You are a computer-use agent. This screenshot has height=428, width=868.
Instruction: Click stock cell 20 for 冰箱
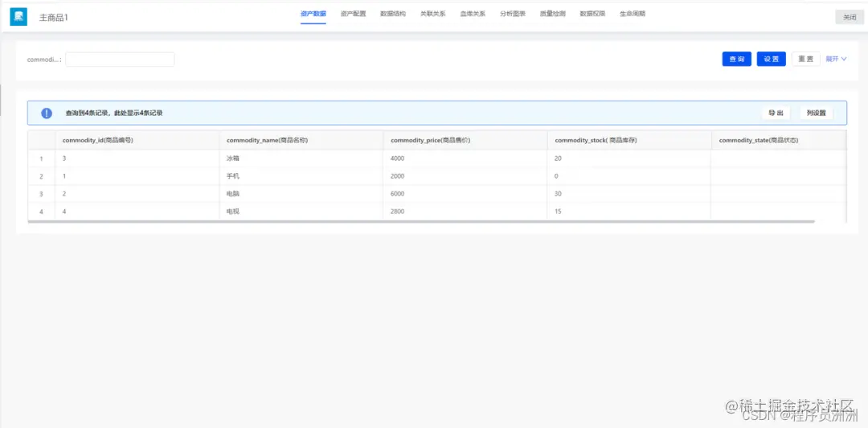[629, 158]
